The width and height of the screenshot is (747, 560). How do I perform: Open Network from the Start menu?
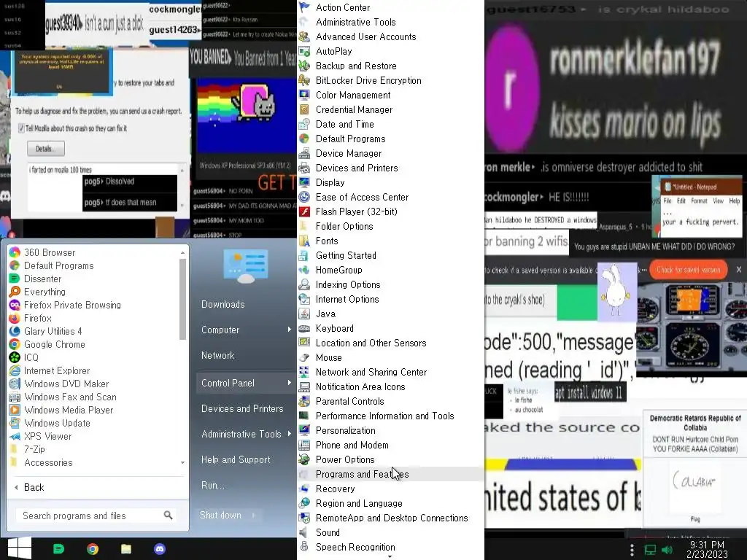pyautogui.click(x=217, y=355)
